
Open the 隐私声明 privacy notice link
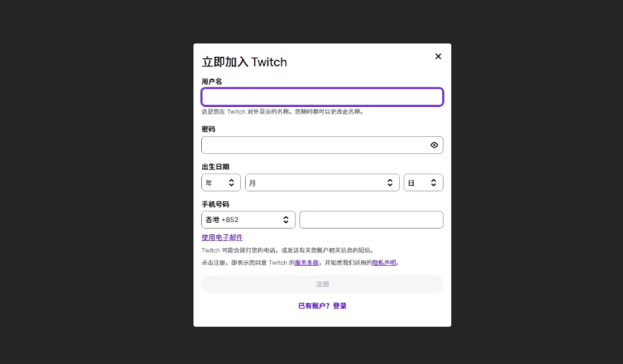coord(384,263)
